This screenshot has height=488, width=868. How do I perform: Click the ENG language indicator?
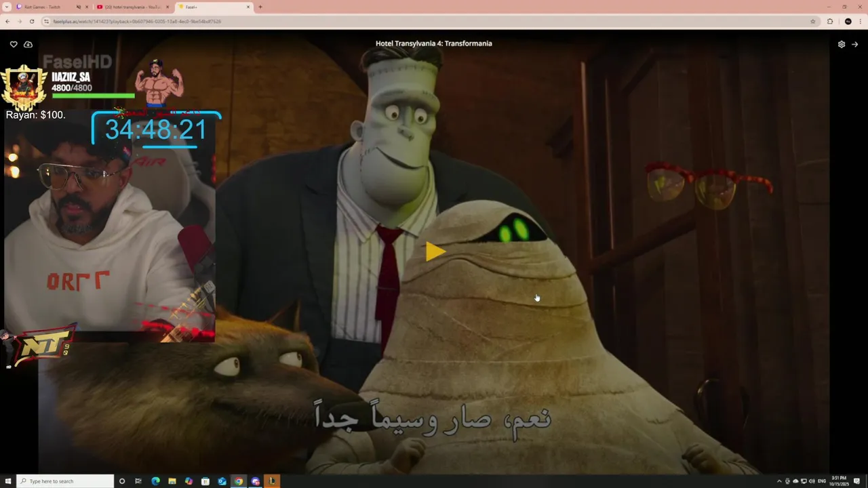click(x=822, y=481)
